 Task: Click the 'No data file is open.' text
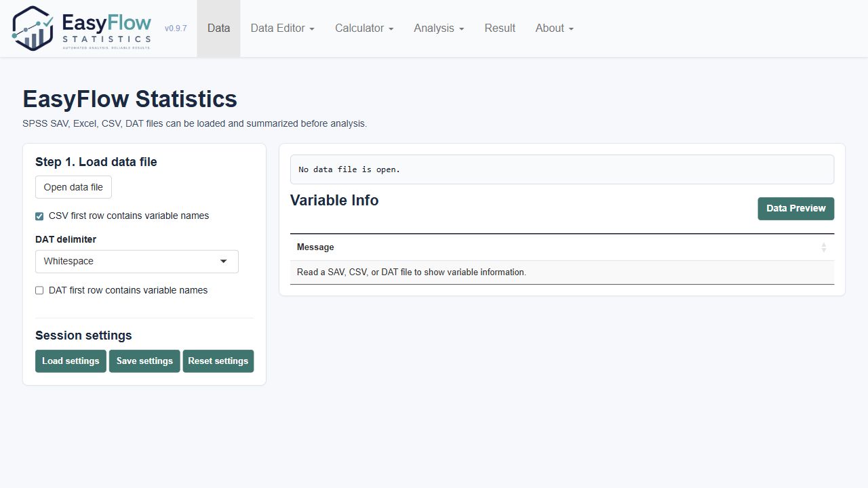tap(349, 169)
